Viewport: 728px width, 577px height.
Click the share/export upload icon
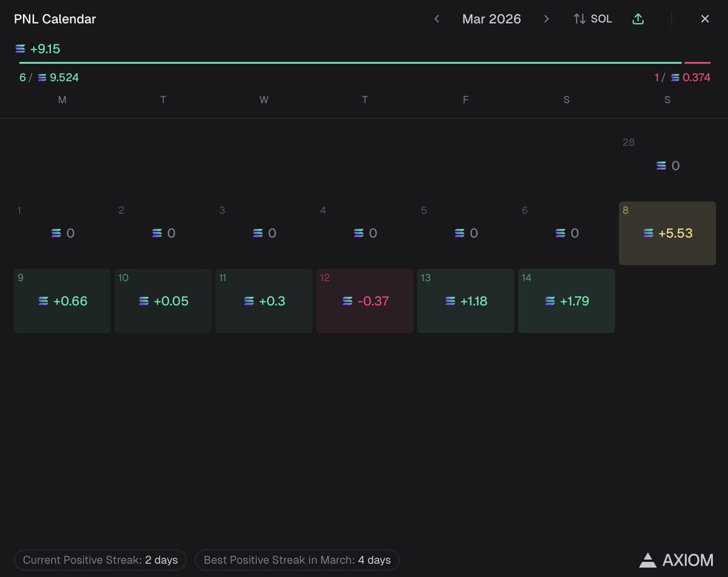click(638, 19)
